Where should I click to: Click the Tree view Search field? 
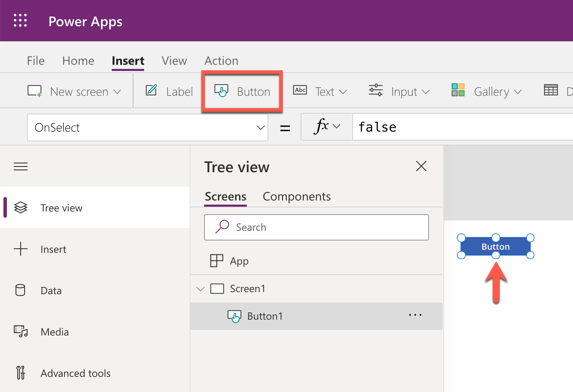(316, 227)
